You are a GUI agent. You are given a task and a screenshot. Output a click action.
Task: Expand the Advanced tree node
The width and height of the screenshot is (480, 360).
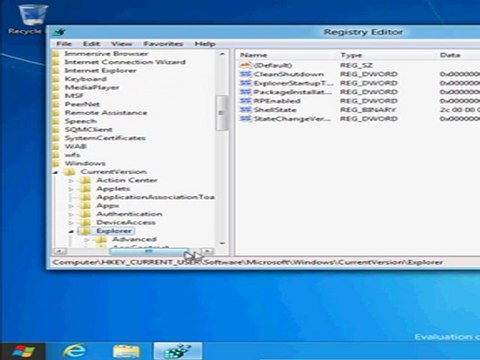[x=87, y=240]
